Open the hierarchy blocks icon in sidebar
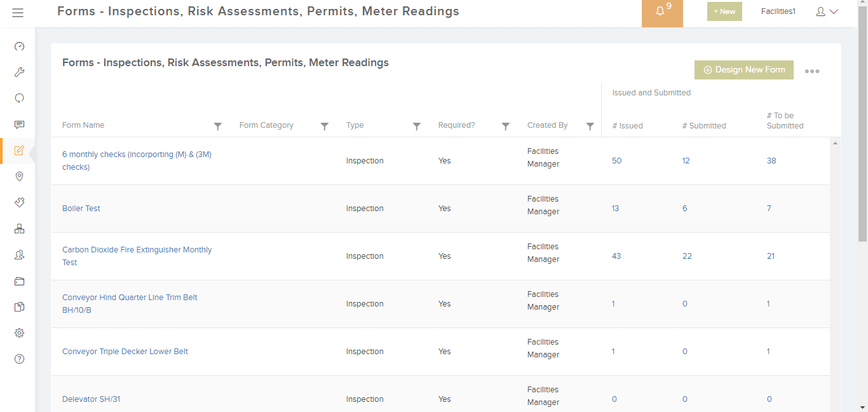The image size is (868, 412). click(x=19, y=229)
